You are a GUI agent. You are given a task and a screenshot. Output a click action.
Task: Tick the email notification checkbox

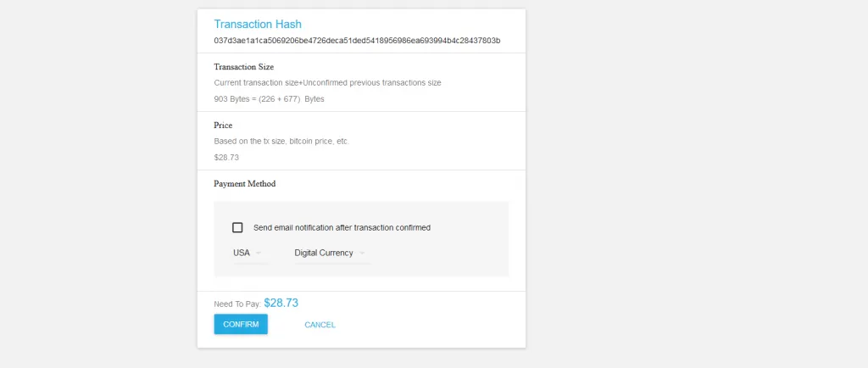pyautogui.click(x=238, y=227)
